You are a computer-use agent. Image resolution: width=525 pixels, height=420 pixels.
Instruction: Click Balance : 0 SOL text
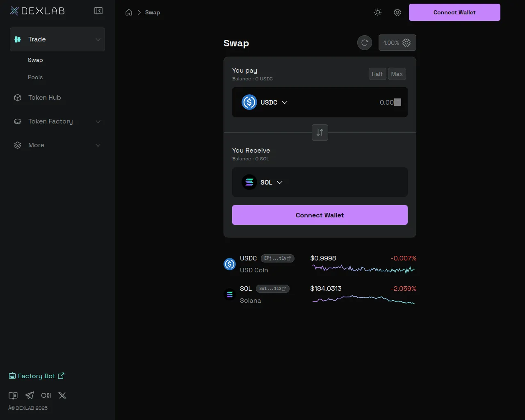[x=251, y=159]
